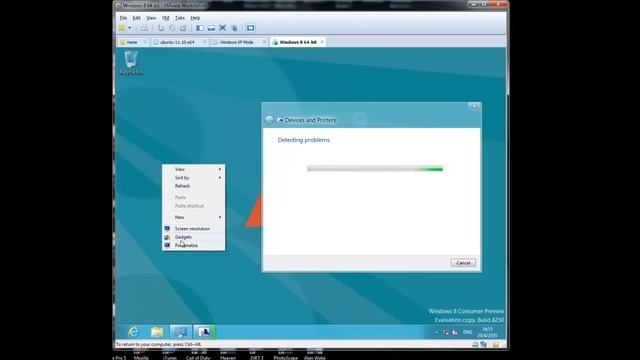Image resolution: width=640 pixels, height=360 pixels.
Task: Close the Devices and Printers troubleshooter window
Action: [474, 107]
